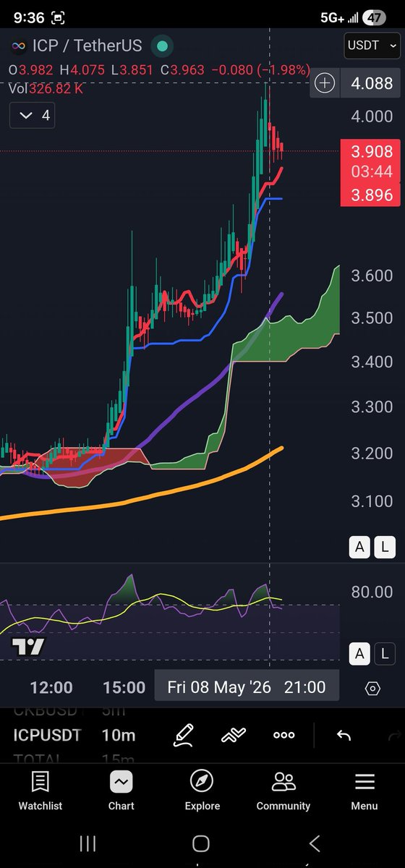Open chart settings hexagon icon
405x868 pixels.
point(372,688)
